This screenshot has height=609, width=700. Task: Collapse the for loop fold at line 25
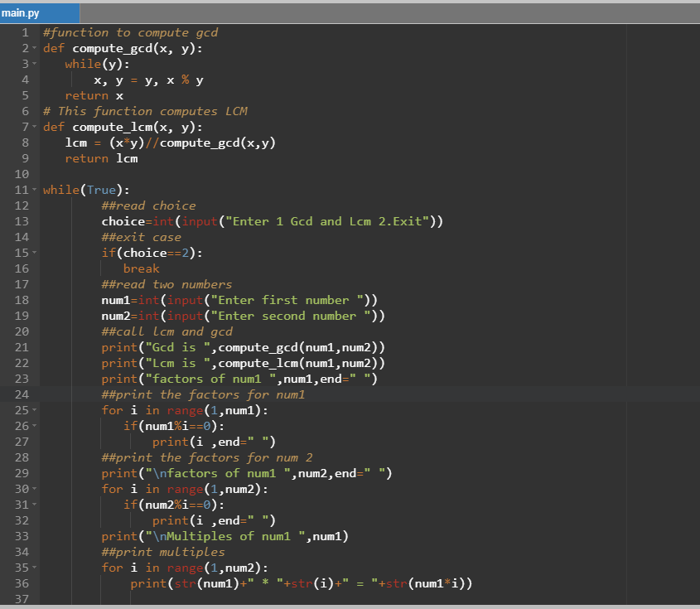pos(35,410)
